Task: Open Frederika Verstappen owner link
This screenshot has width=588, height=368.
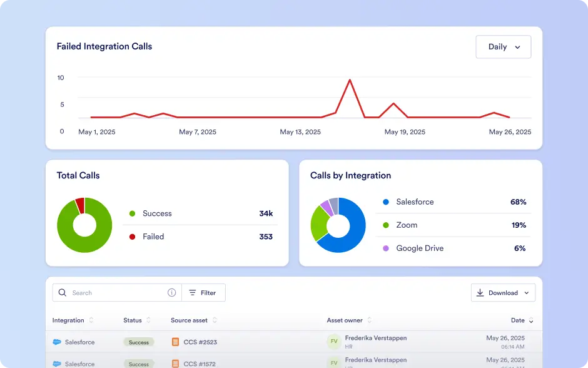Action: [376, 338]
